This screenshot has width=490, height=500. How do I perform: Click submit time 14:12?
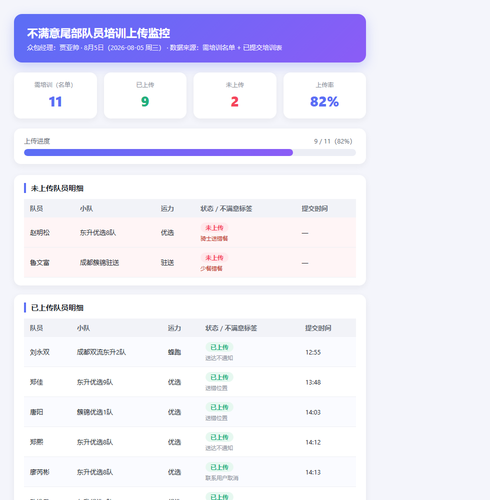click(313, 442)
